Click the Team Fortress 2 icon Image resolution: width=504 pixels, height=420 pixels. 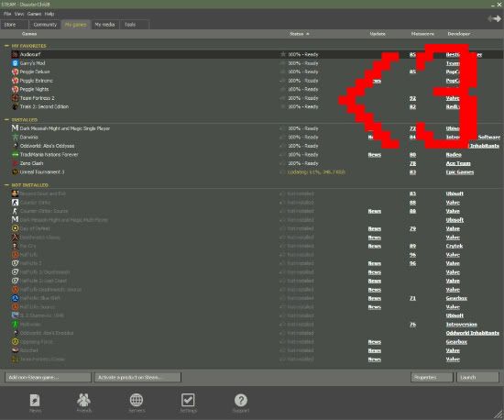click(15, 98)
